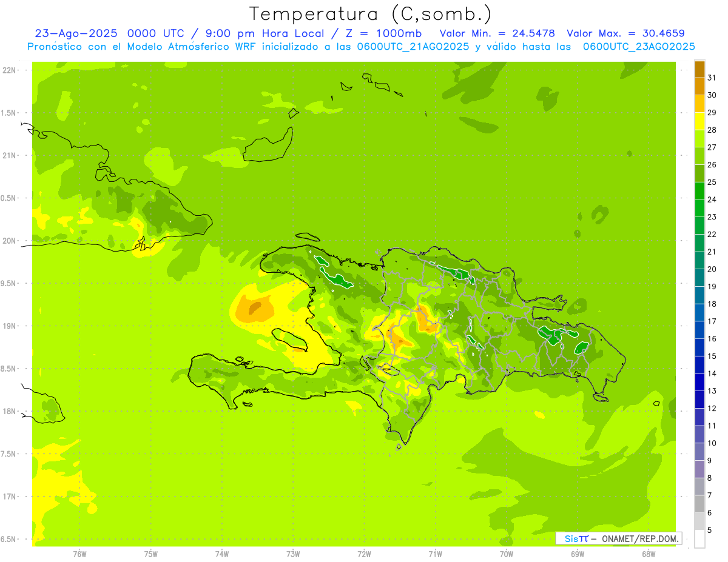
Task: Click the "72W" longitude label
Action: (x=364, y=554)
